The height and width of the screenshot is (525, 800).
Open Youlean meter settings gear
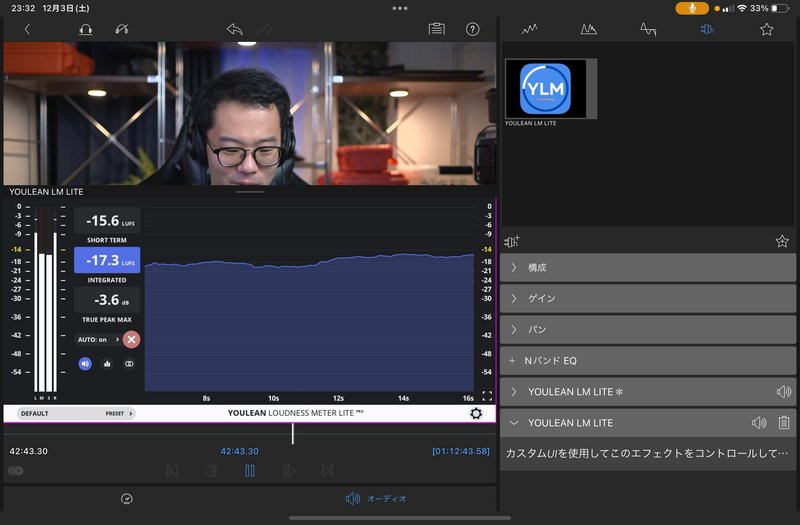(x=476, y=413)
